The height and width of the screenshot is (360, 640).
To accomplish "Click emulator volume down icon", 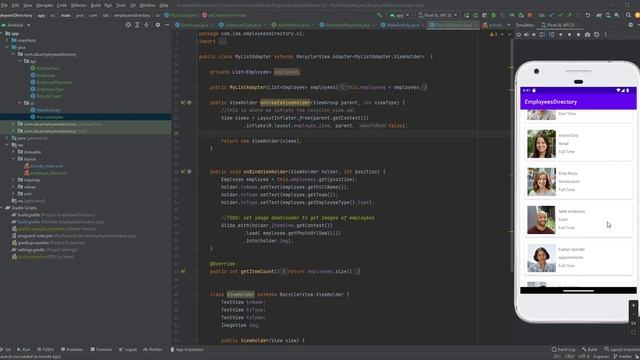I will [534, 35].
